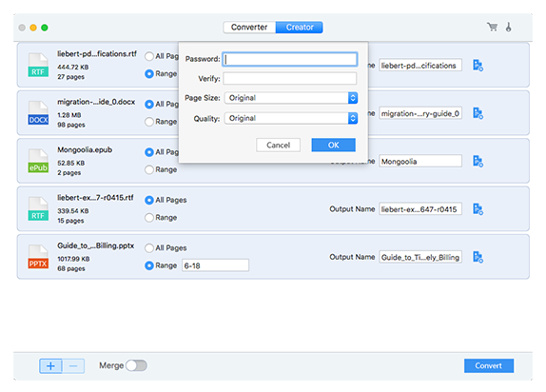Select file name Guide_to_...Billing.pptx
The width and height of the screenshot is (546, 392).
[x=96, y=245]
